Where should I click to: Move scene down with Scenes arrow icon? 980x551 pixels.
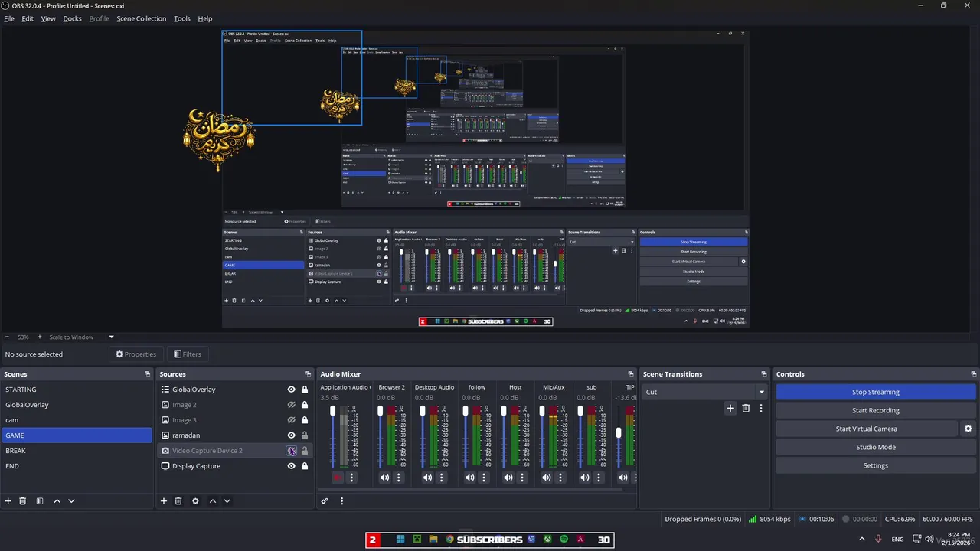(71, 501)
